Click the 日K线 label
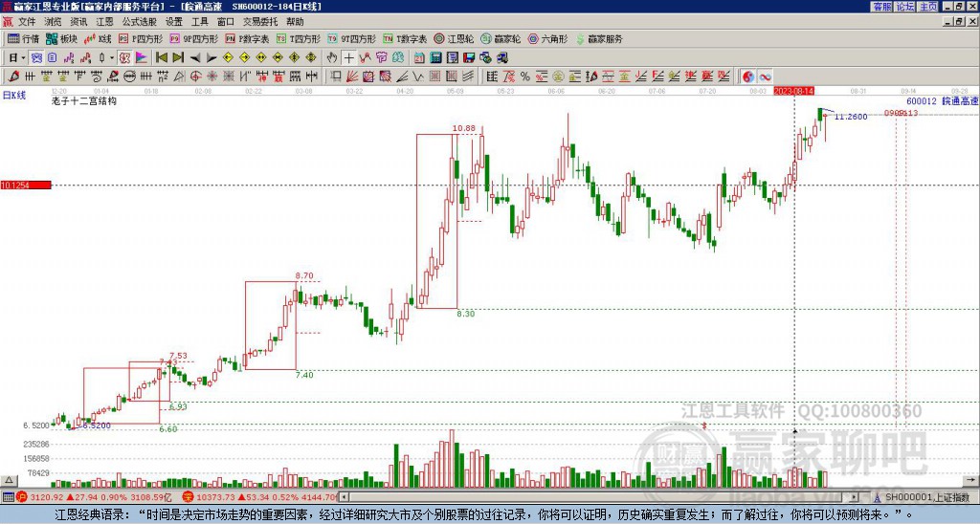980x524 pixels. click(x=14, y=96)
